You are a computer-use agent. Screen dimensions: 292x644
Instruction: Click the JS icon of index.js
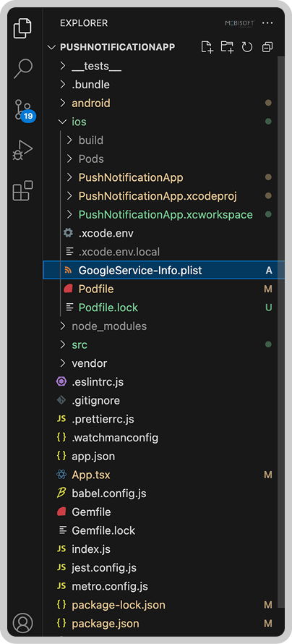click(61, 548)
